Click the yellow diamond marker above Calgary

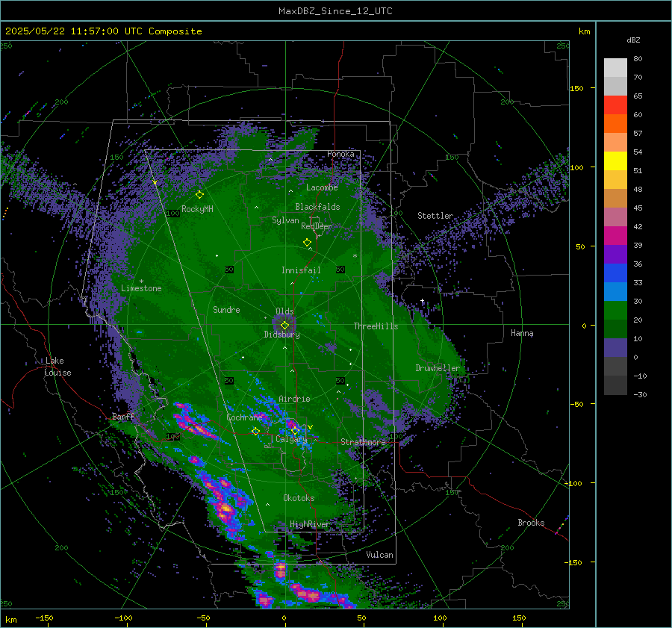[x=295, y=430]
